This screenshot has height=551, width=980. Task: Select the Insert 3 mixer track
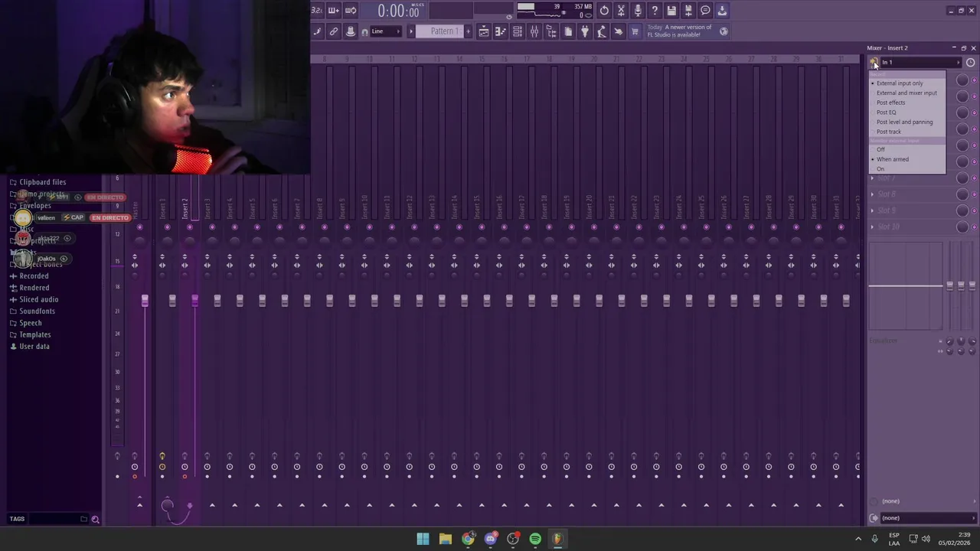point(207,208)
